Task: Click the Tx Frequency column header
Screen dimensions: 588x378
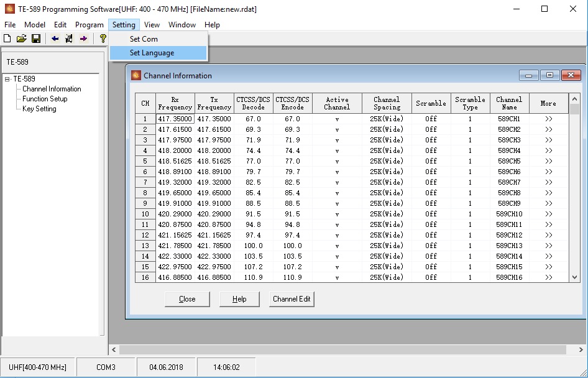Action: (x=214, y=103)
